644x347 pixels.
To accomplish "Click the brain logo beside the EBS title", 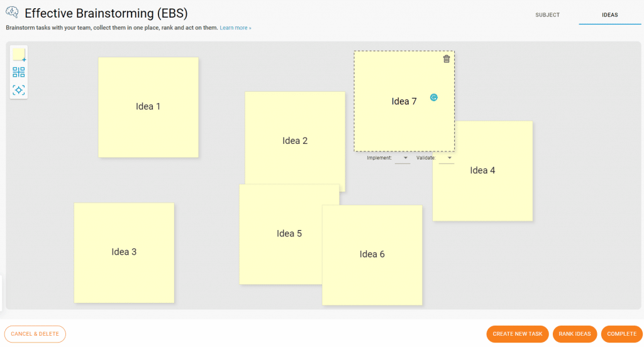I will click(x=12, y=13).
